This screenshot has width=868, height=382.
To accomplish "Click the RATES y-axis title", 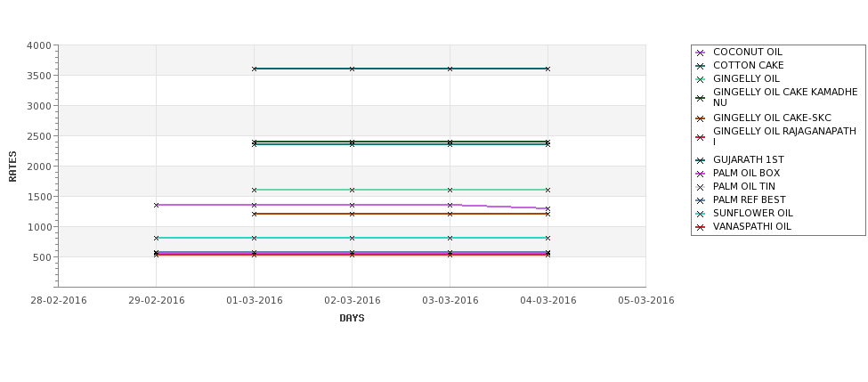I will (x=12, y=167).
